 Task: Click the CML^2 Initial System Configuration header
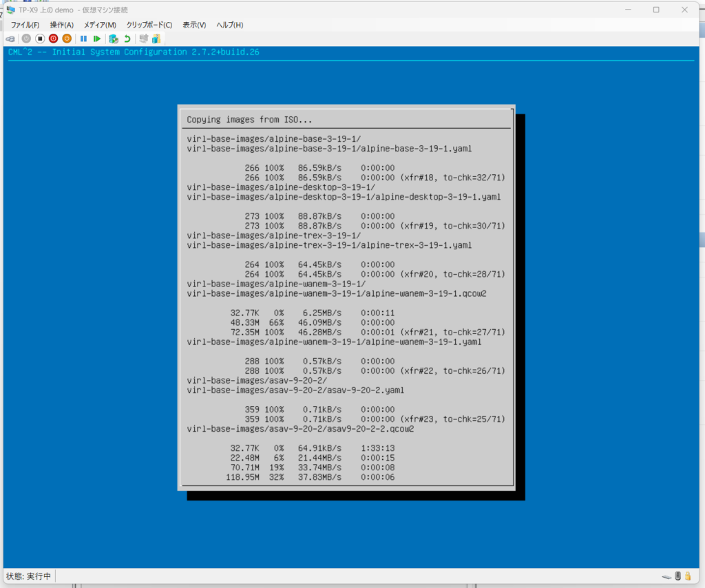pos(134,52)
